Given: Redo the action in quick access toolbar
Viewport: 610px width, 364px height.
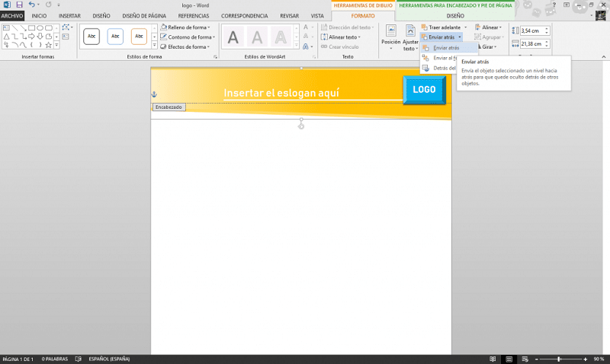Looking at the screenshot, I should tap(48, 5).
